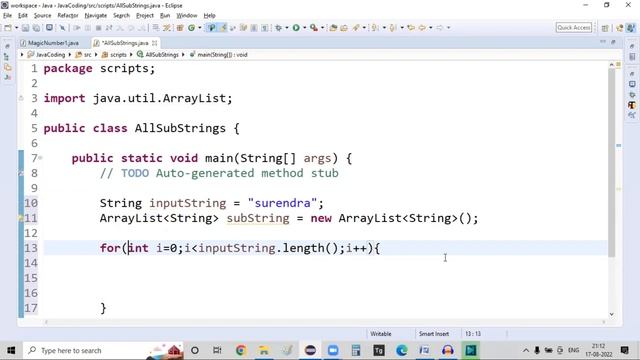Viewport: 640px width, 360px height.
Task: Open the New file dropdown arrow
Action: click(x=16, y=28)
